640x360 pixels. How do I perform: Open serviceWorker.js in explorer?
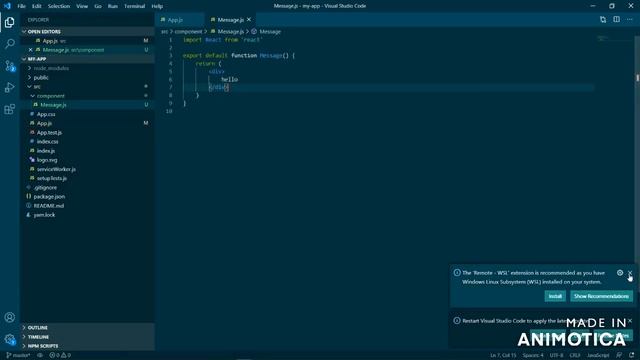(56, 169)
